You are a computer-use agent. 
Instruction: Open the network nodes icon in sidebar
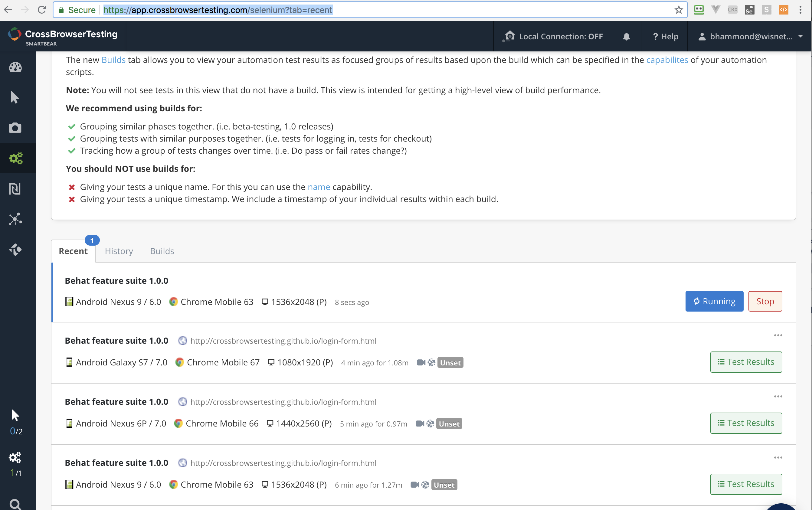click(x=15, y=219)
